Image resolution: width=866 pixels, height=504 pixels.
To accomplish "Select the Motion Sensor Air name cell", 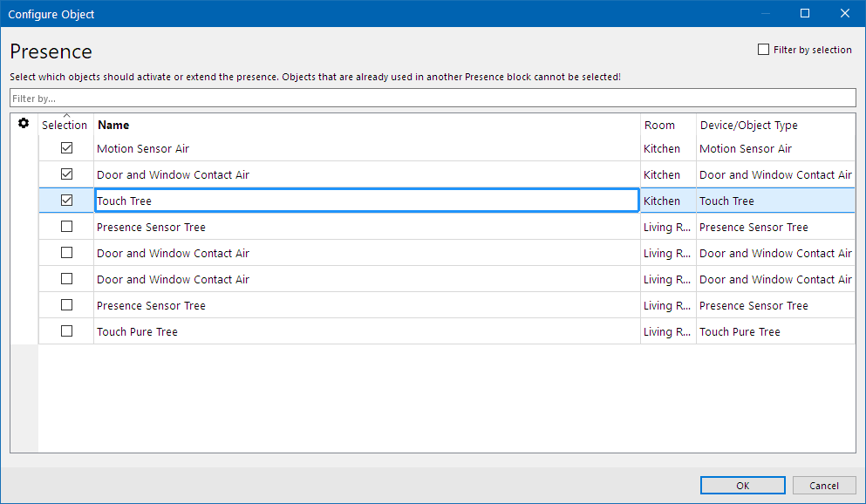I will click(x=367, y=148).
